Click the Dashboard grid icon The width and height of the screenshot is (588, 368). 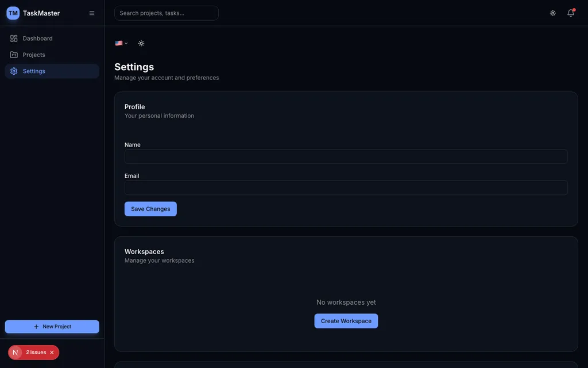coord(14,39)
